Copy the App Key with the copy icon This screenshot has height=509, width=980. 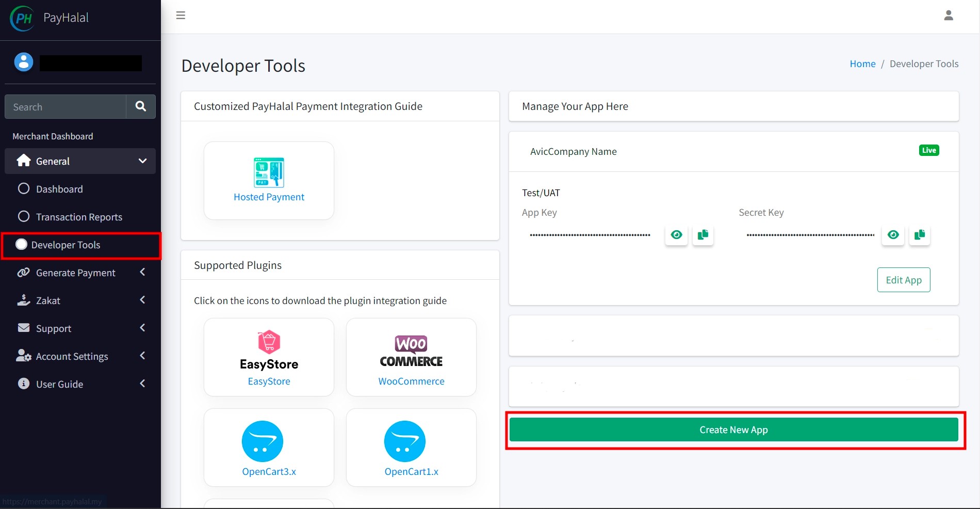(703, 235)
